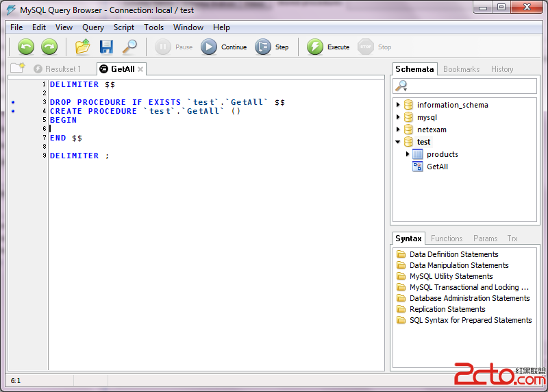
Task: Collapse the test schema node
Action: click(x=398, y=142)
